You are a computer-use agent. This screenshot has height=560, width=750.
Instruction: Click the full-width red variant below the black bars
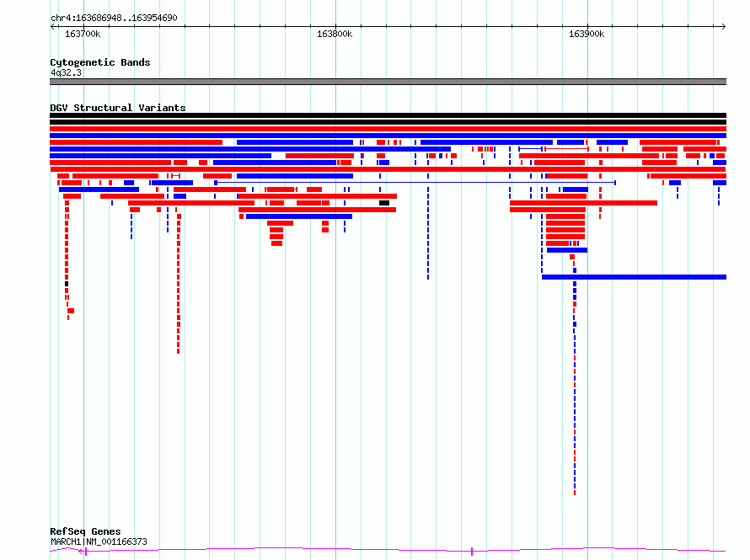pyautogui.click(x=388, y=129)
